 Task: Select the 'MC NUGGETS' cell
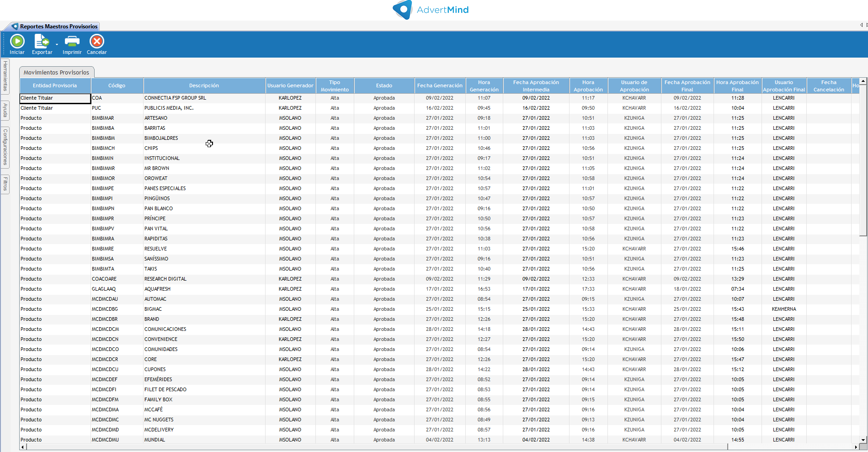(x=204, y=420)
